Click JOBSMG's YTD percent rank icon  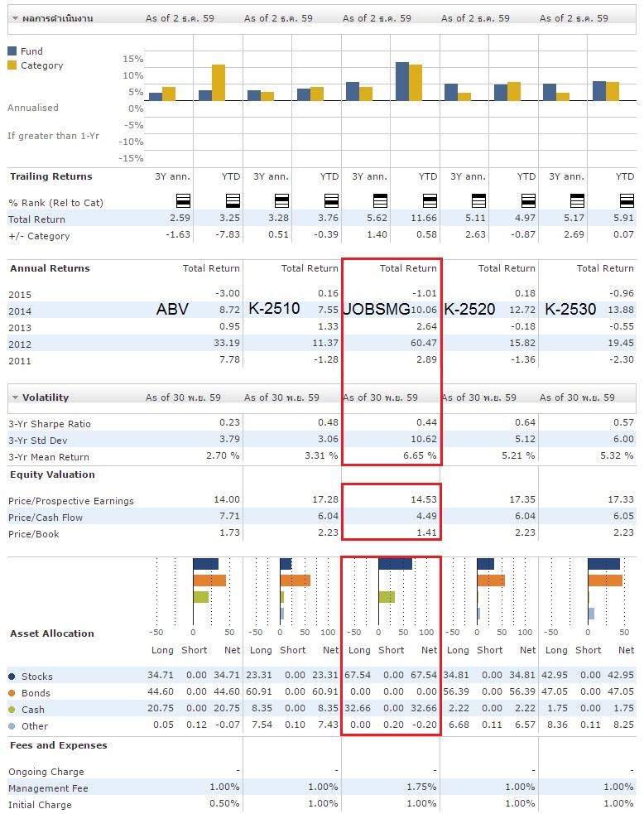(430, 200)
